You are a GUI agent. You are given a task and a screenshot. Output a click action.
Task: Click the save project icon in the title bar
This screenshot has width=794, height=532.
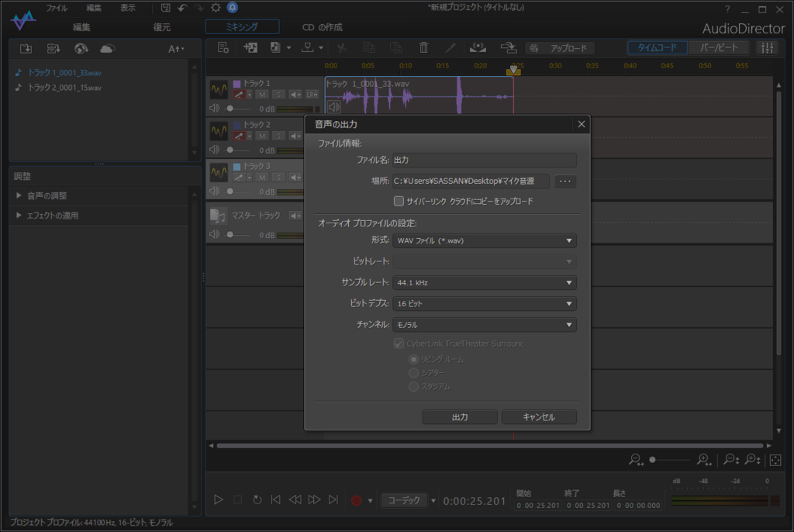pyautogui.click(x=166, y=8)
